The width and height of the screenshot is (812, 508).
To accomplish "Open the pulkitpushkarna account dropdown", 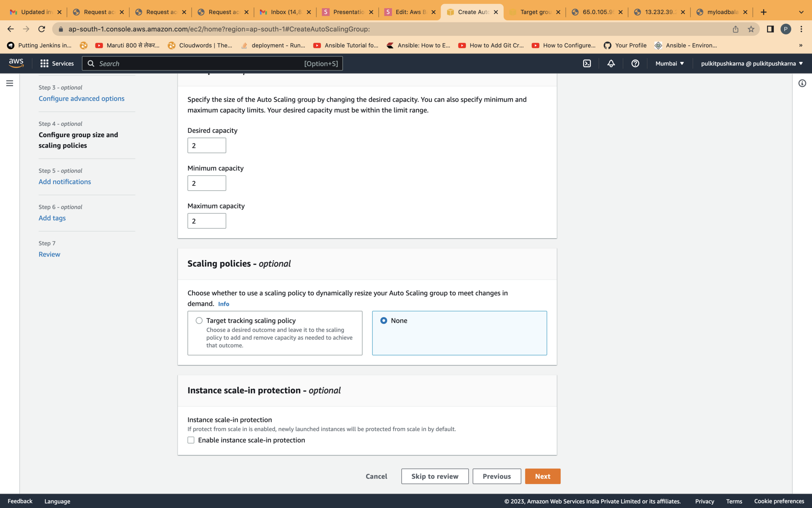I will click(751, 64).
